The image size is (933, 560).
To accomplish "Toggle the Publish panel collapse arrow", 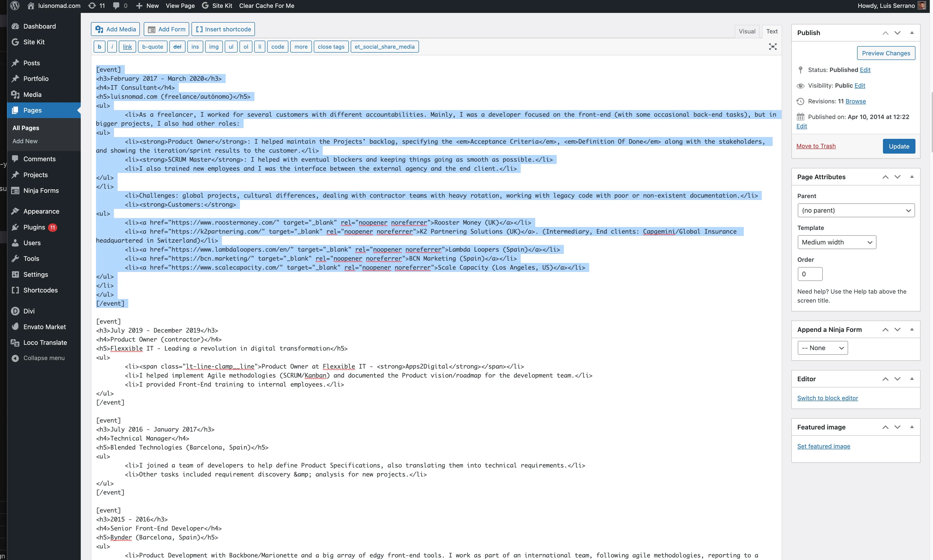I will click(912, 33).
